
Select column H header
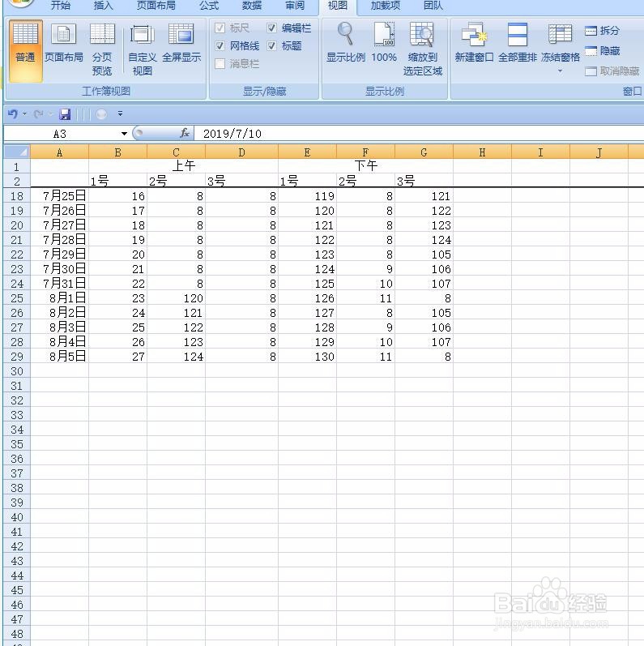coord(482,152)
